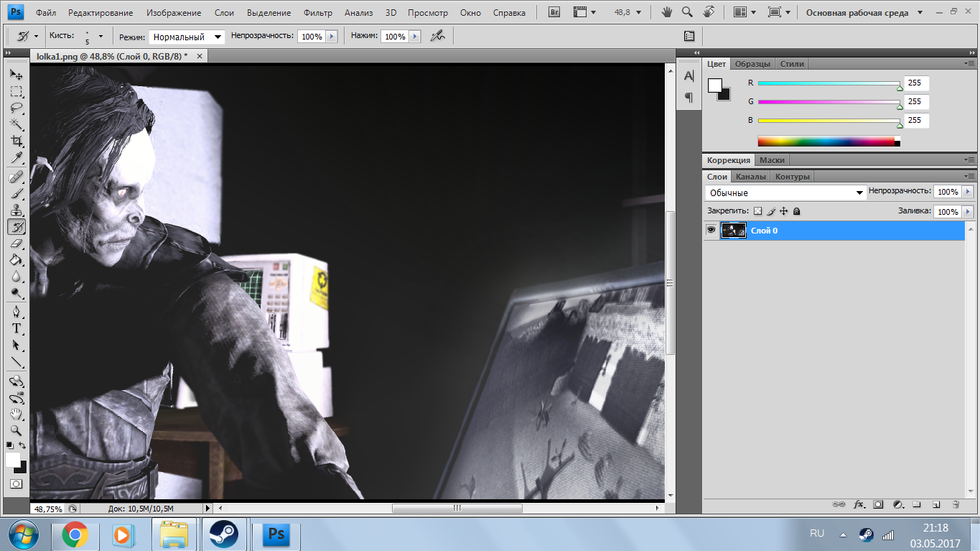Toggle lock transparent pixels
This screenshot has height=551, width=980.
757,211
